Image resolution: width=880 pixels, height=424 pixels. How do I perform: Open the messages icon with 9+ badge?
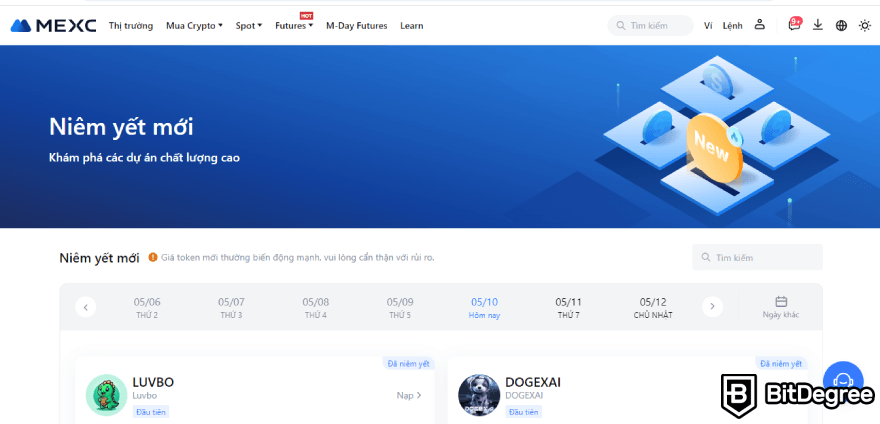[794, 24]
